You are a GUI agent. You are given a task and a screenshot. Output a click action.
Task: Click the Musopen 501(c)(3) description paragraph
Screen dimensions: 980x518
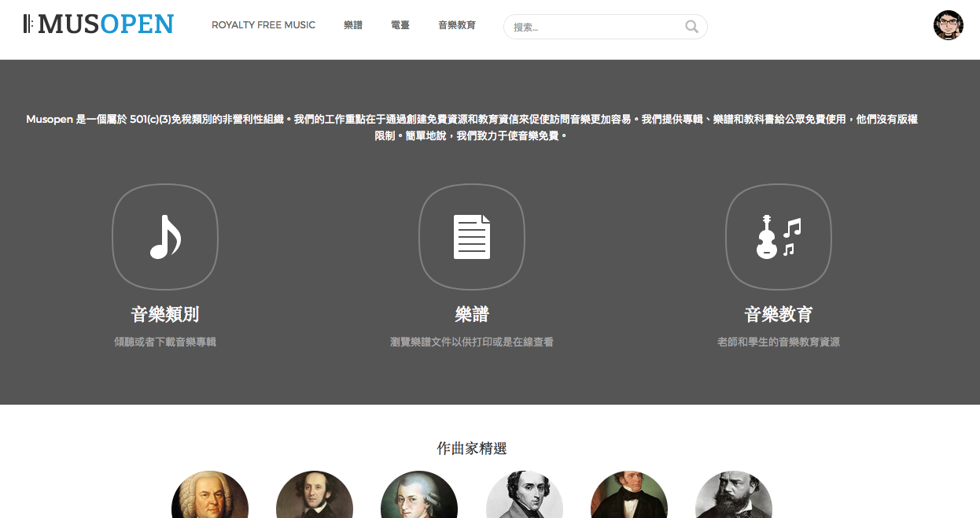(472, 128)
